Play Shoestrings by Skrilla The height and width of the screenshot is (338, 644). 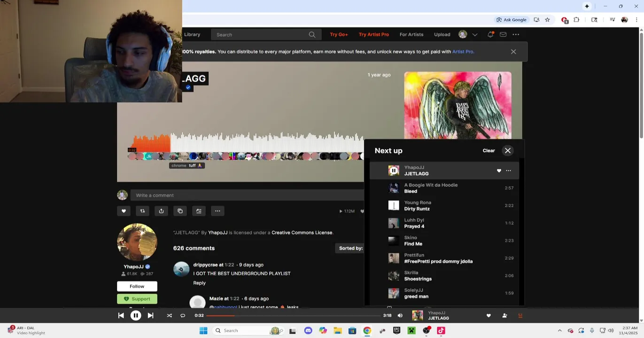[x=444, y=276]
